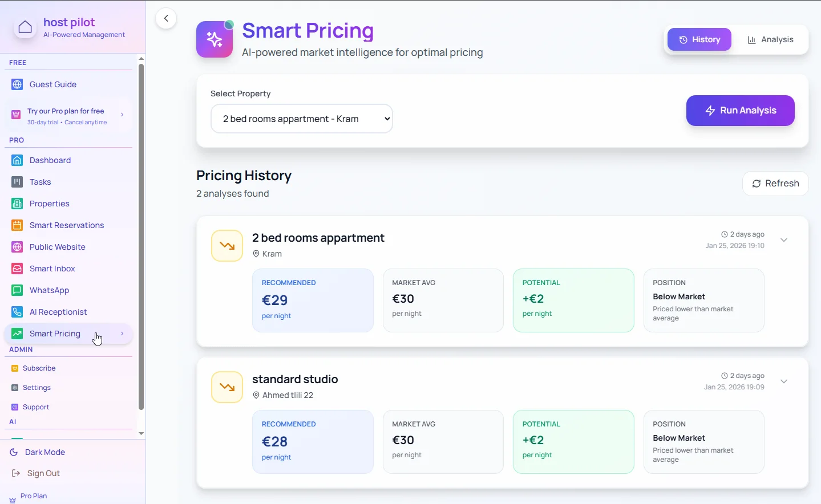
Task: Refresh the pricing history list
Action: click(775, 183)
